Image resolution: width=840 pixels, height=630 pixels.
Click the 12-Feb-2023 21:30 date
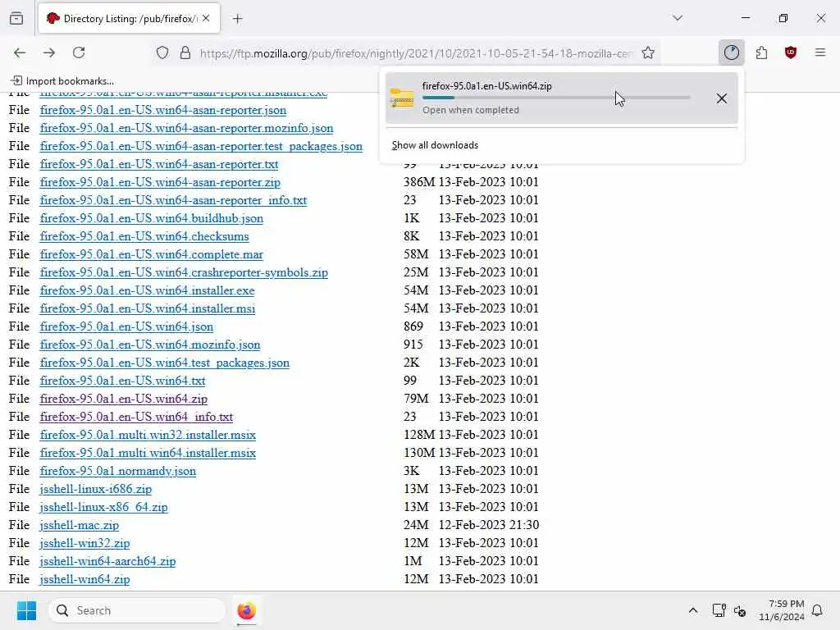coord(489,525)
